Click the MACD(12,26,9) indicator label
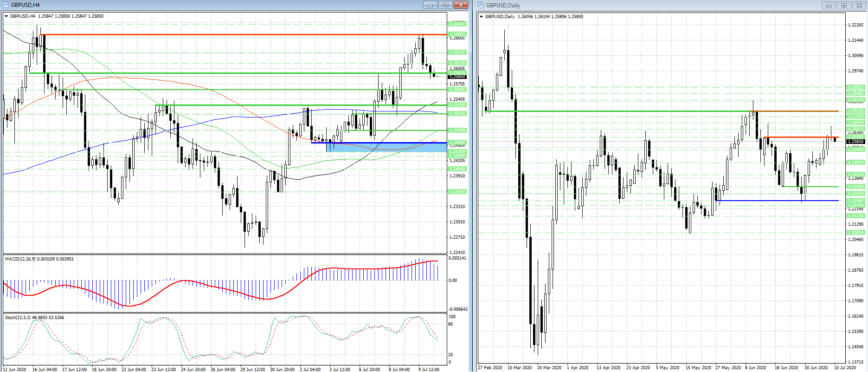This screenshot has height=372, width=868. tap(39, 259)
